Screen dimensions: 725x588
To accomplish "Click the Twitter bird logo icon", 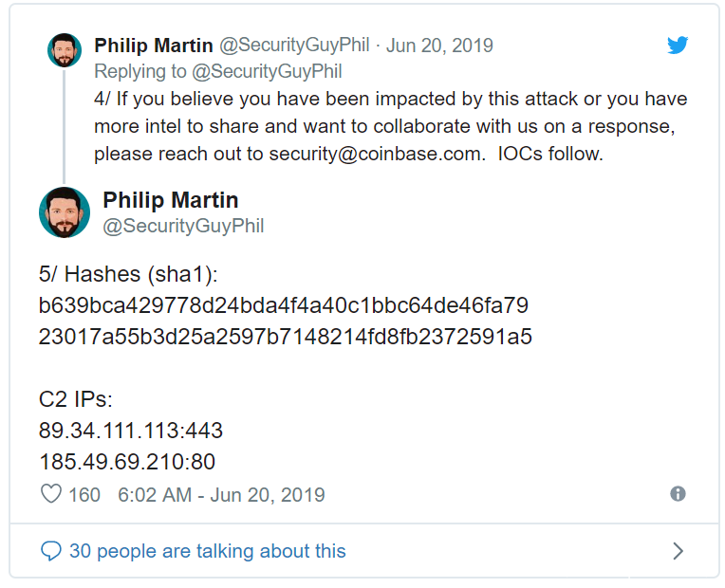I will click(x=678, y=46).
